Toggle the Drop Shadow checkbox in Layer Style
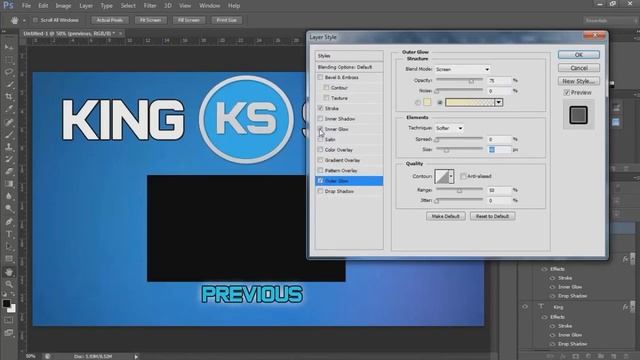 click(320, 191)
